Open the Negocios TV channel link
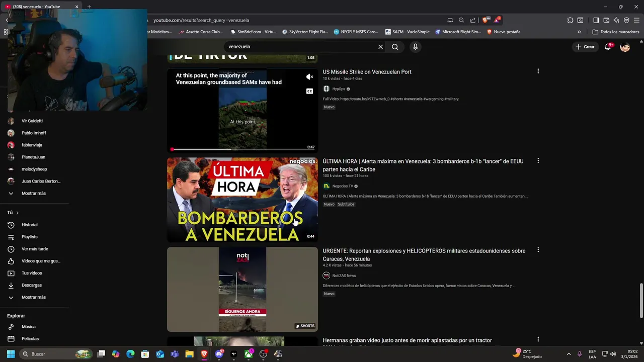This screenshot has height=362, width=644. click(343, 186)
